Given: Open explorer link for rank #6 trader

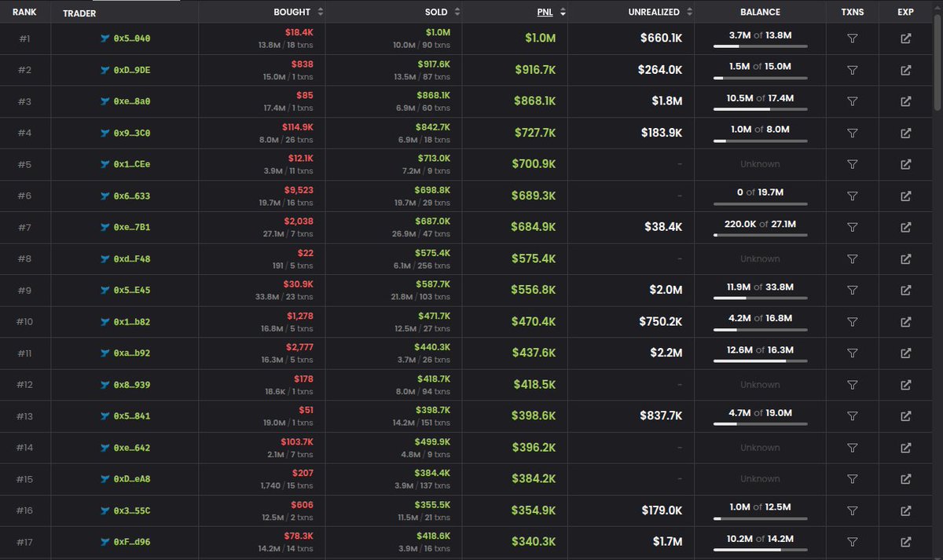Looking at the screenshot, I should (x=905, y=196).
